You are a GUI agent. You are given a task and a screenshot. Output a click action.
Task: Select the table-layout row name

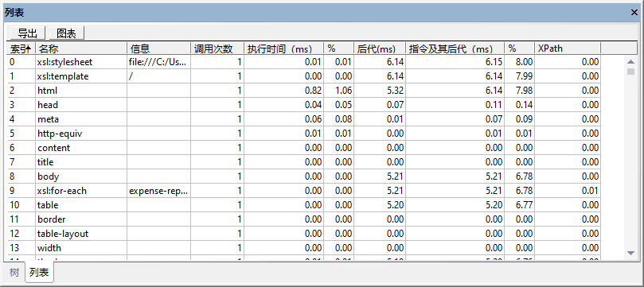click(x=63, y=234)
